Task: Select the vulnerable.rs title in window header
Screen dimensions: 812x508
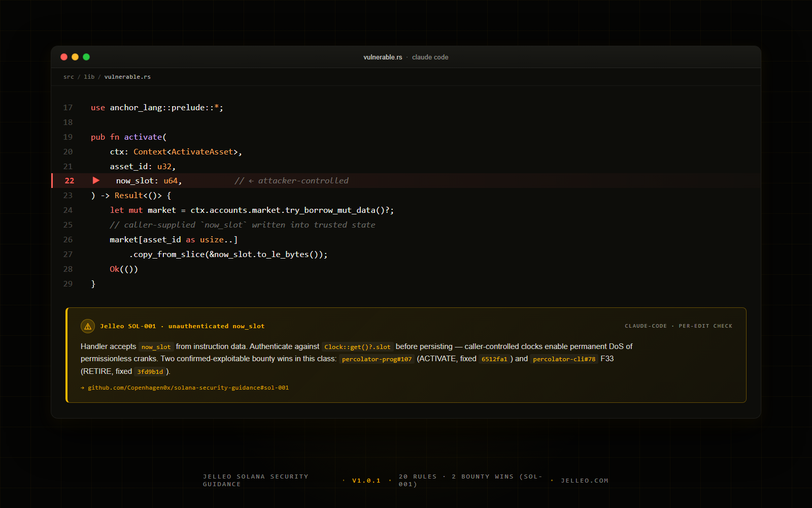Action: 383,57
